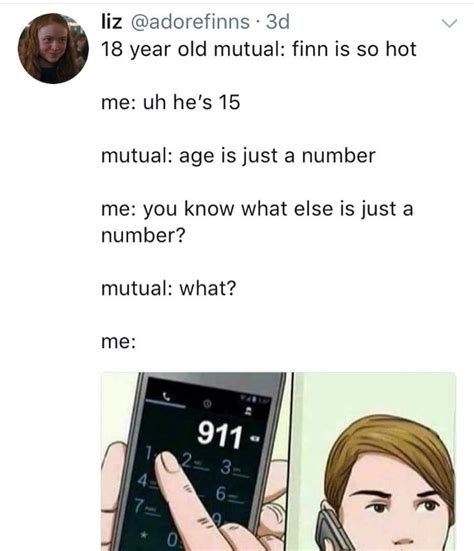This screenshot has height=551, width=474.
Task: Click the dialed number 911 display
Action: click(x=220, y=435)
